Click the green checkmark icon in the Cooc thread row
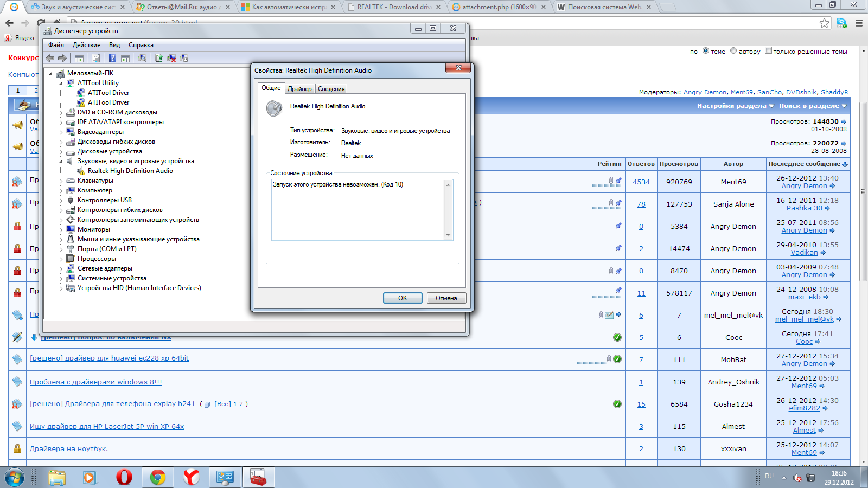868x488 pixels. (617, 337)
